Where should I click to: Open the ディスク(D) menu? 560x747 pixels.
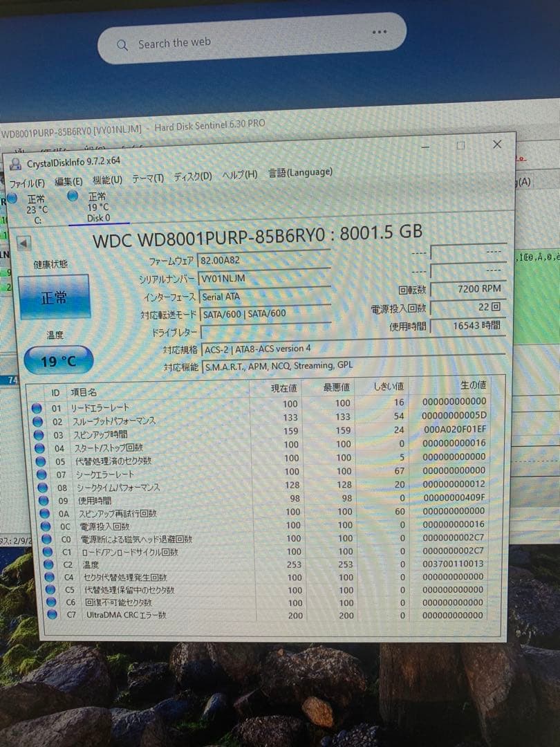(x=192, y=177)
